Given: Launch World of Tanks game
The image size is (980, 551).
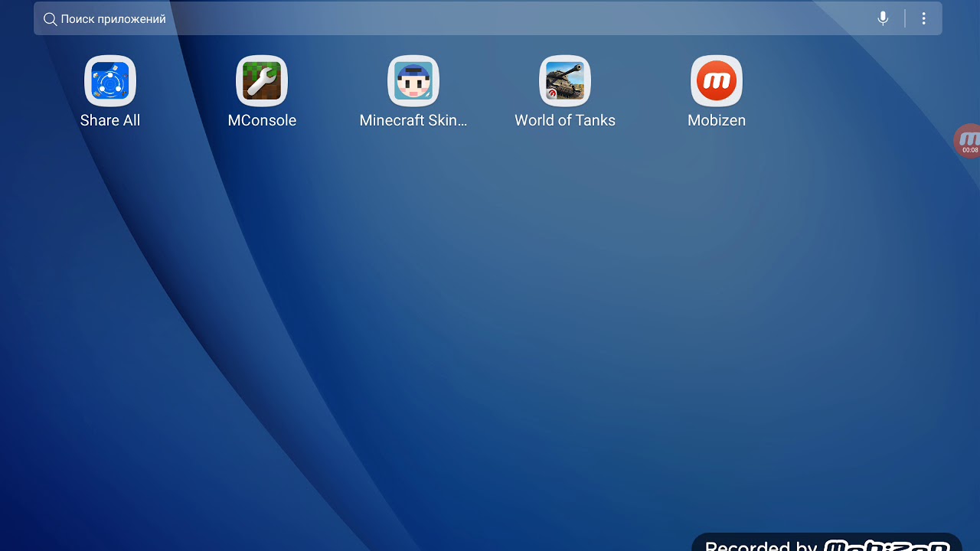Looking at the screenshot, I should [565, 80].
